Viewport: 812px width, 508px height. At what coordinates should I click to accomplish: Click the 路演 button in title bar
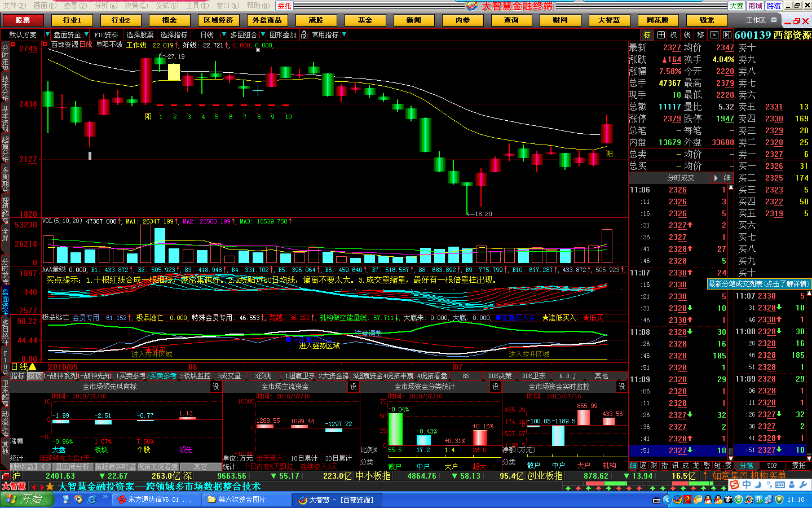point(774,6)
